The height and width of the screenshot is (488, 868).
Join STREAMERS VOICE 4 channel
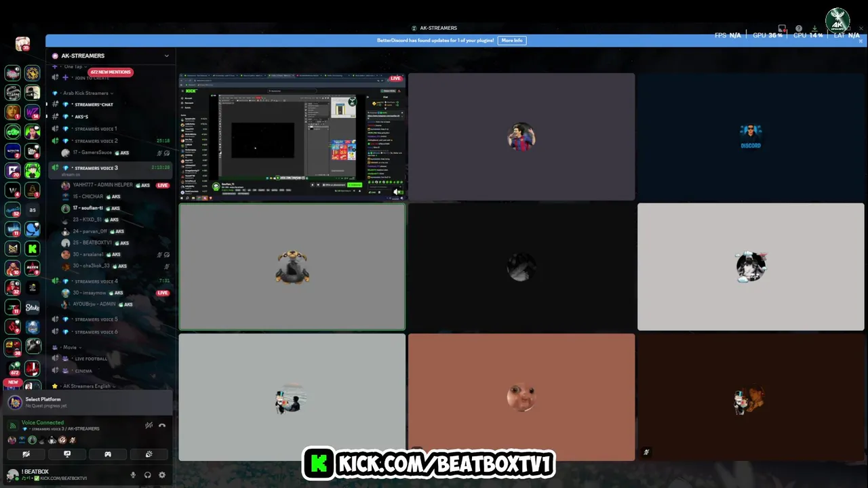[111, 281]
